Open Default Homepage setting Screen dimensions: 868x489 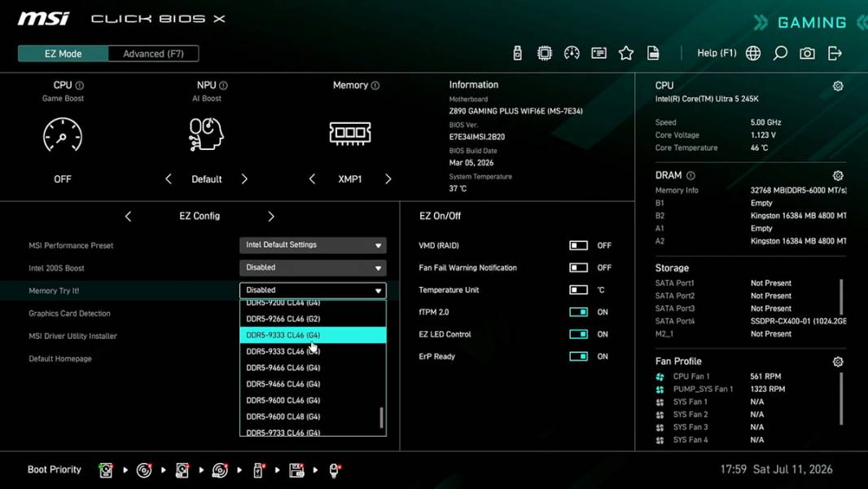(x=59, y=359)
